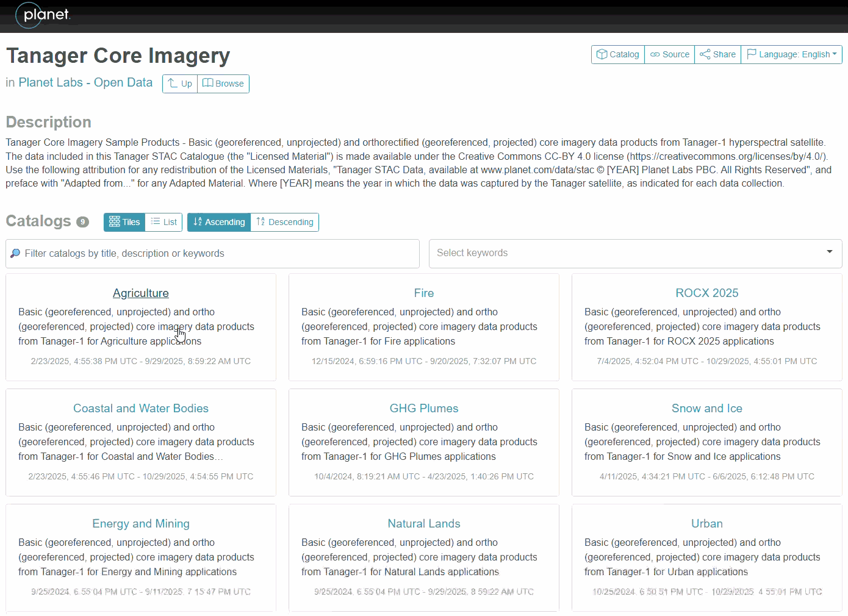Switch catalogs view to List
Image resolution: width=848 pixels, height=616 pixels.
click(x=164, y=222)
